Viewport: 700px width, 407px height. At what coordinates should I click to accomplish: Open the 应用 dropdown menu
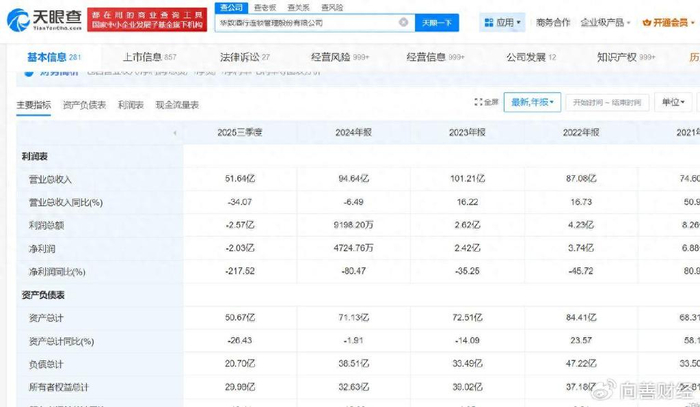[x=502, y=22]
